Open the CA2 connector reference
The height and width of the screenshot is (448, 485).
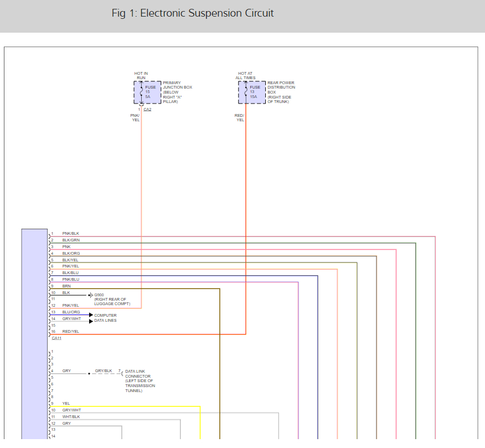click(x=147, y=110)
